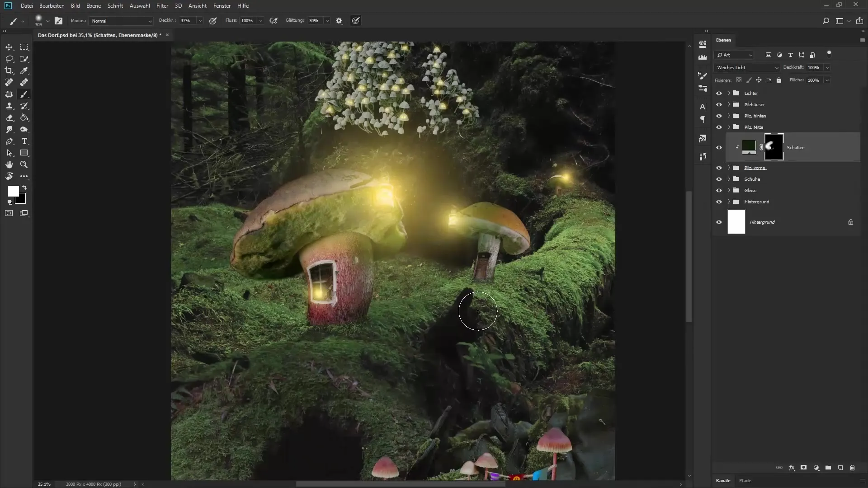Viewport: 868px width, 488px height.
Task: Hide the Pilz. hinten group
Action: (x=719, y=116)
